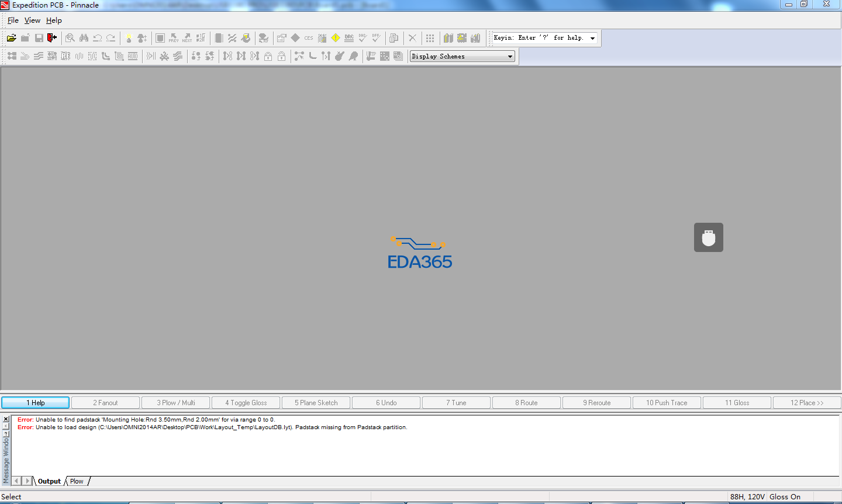The height and width of the screenshot is (504, 842).
Task: Click the dotted grid icon
Action: point(430,38)
